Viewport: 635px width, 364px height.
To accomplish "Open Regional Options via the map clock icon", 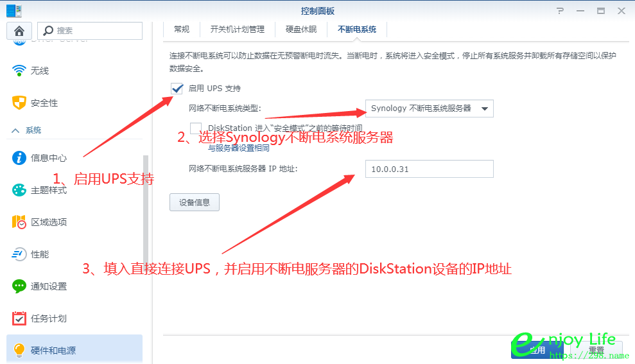I will coord(19,222).
